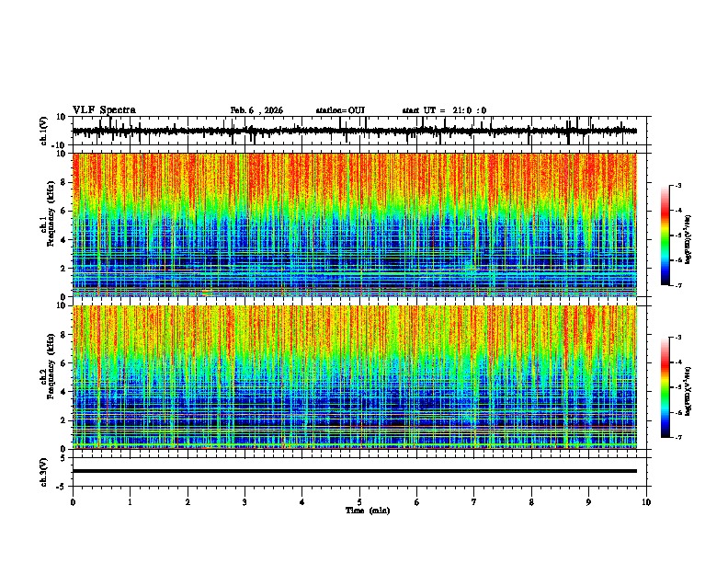
Task: Select the ch.1 "Frequency (kHz)" axis label
Action: [x=51, y=213]
